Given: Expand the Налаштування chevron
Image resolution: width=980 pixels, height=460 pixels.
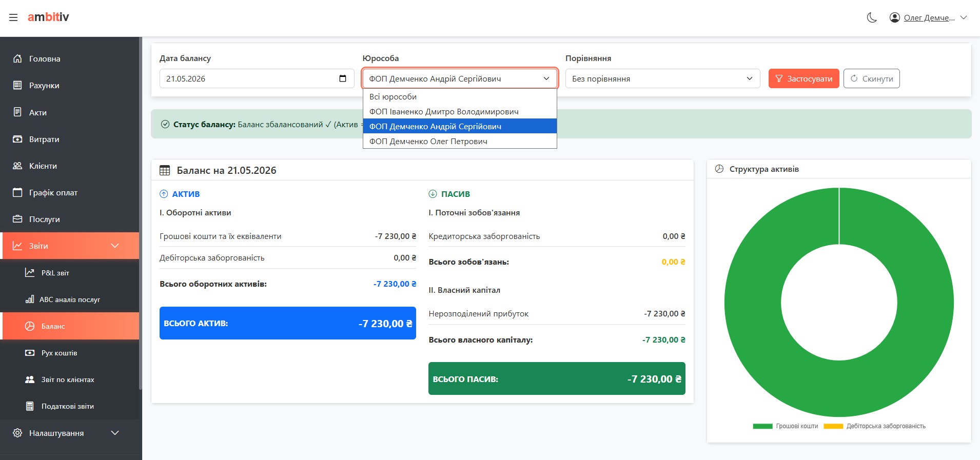Looking at the screenshot, I should tap(115, 433).
